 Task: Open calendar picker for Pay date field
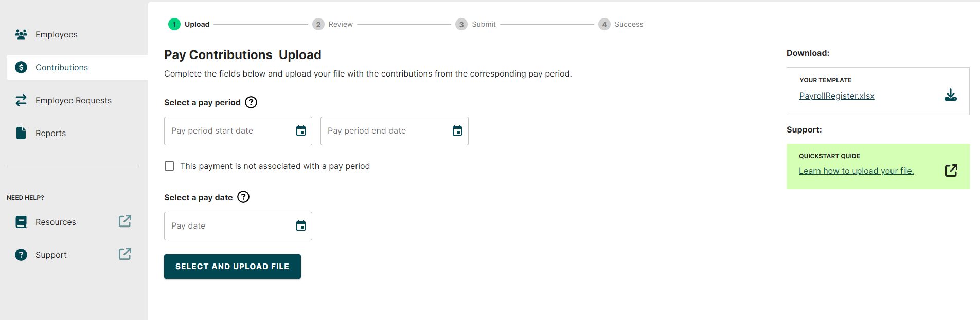pyautogui.click(x=301, y=226)
